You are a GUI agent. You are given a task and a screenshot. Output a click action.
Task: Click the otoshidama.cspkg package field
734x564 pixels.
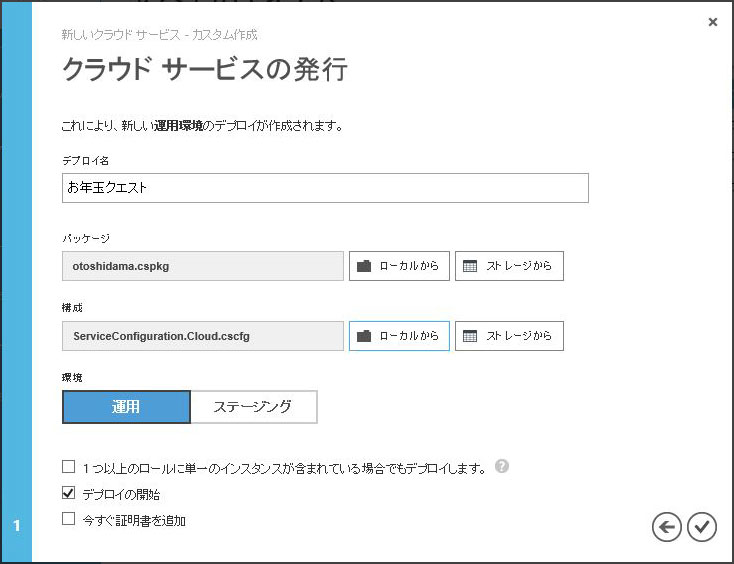point(203,266)
